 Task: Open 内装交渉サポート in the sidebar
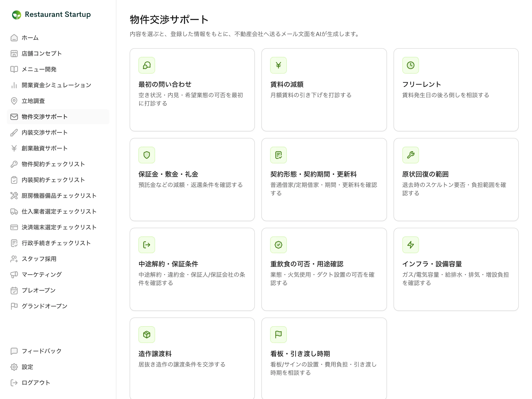[x=58, y=133]
